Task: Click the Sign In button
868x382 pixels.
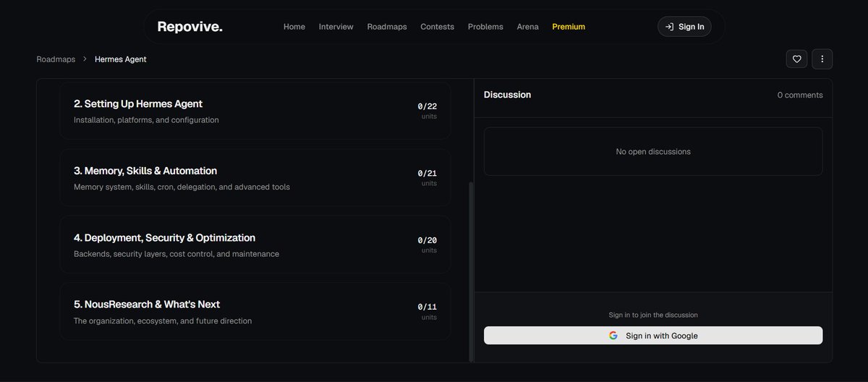Action: coord(684,27)
